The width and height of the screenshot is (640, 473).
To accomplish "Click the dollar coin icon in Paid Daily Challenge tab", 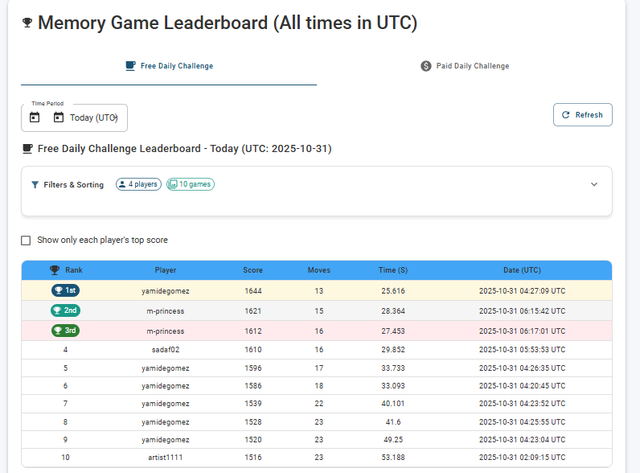I will pos(426,66).
